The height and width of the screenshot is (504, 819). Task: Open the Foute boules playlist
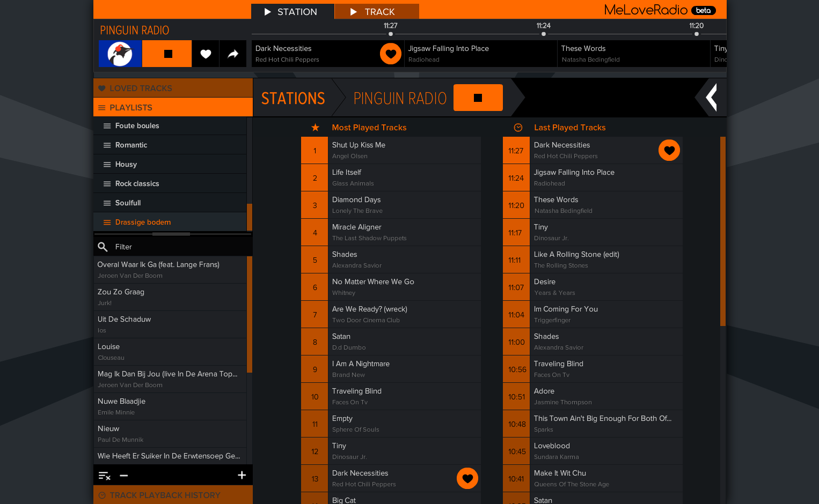pyautogui.click(x=170, y=125)
